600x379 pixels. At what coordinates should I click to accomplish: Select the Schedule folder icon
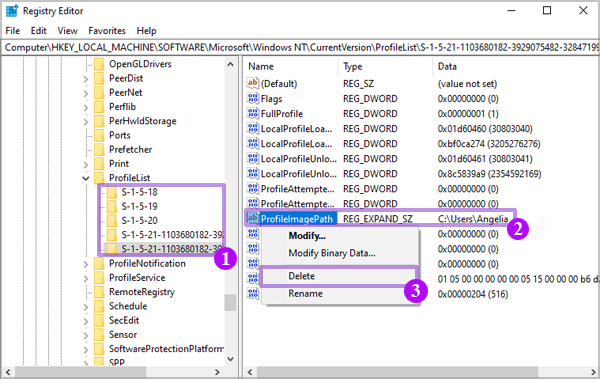[x=99, y=306]
